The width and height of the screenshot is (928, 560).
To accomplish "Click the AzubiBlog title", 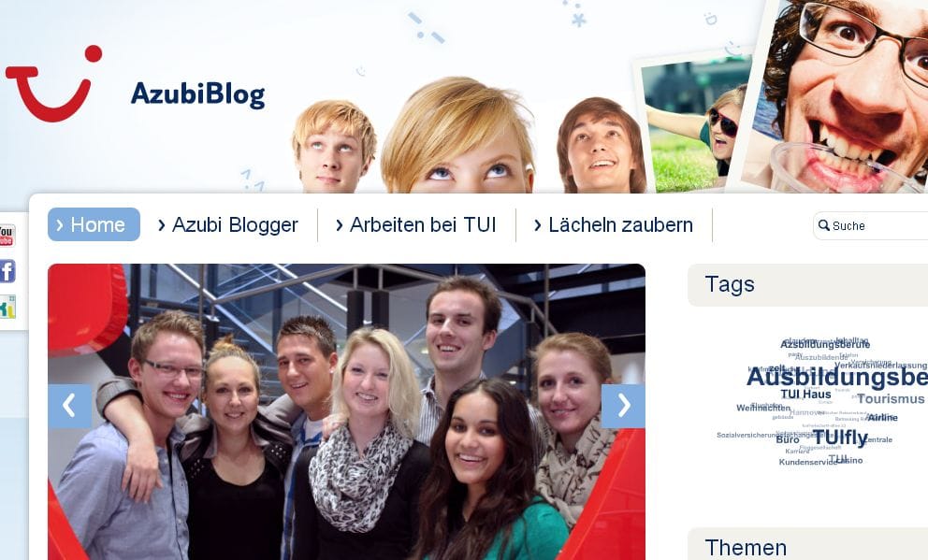I will (x=197, y=94).
